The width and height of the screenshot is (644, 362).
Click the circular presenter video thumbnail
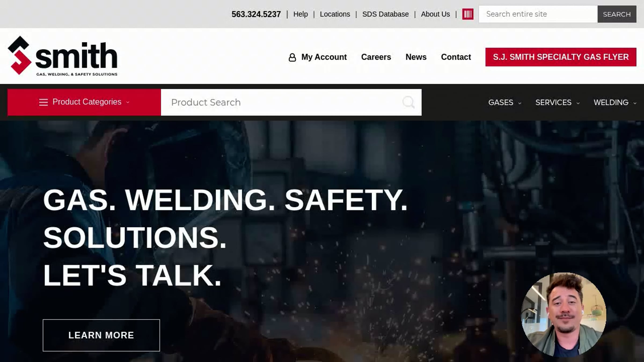[563, 315]
